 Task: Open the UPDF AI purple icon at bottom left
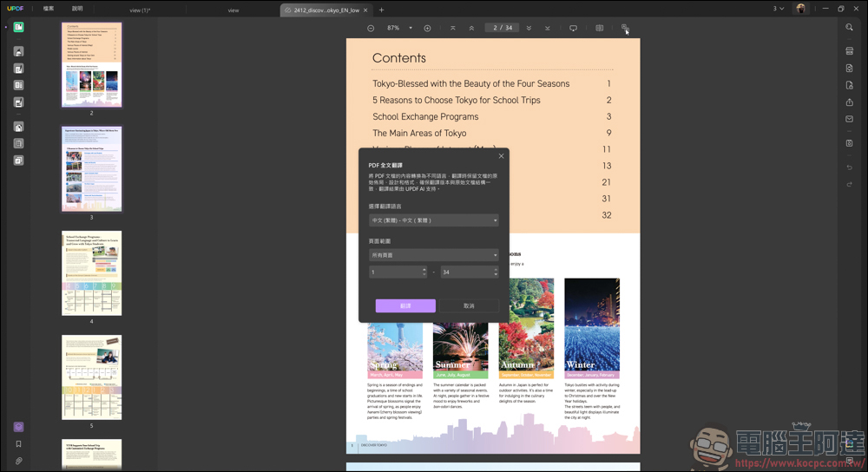tap(18, 427)
